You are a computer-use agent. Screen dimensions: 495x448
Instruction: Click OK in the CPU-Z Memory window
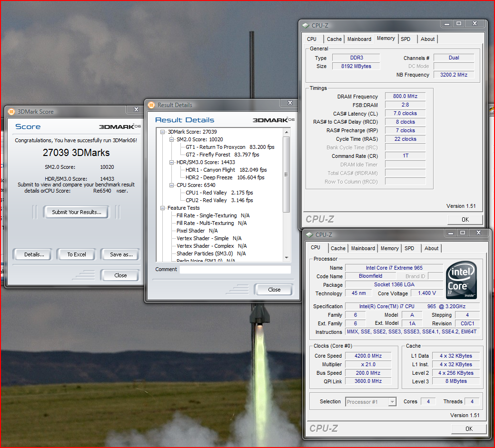pos(465,220)
